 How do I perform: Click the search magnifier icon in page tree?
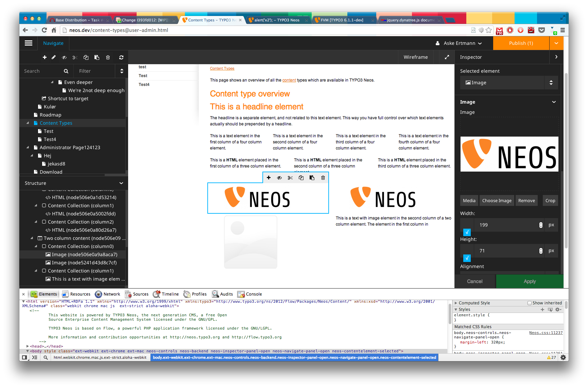click(66, 71)
